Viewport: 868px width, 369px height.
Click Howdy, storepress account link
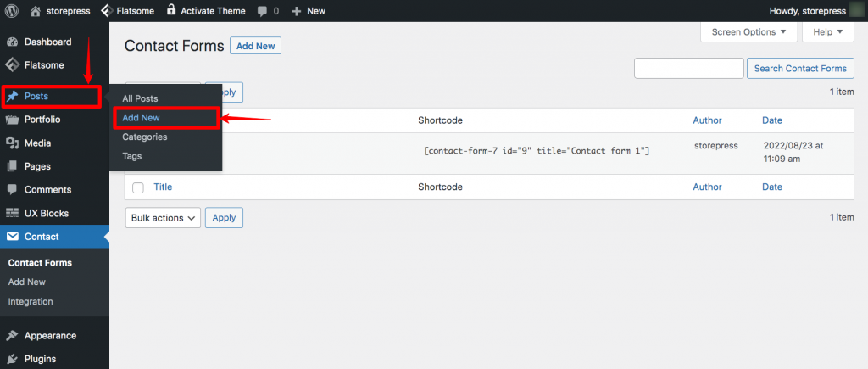pyautogui.click(x=808, y=10)
